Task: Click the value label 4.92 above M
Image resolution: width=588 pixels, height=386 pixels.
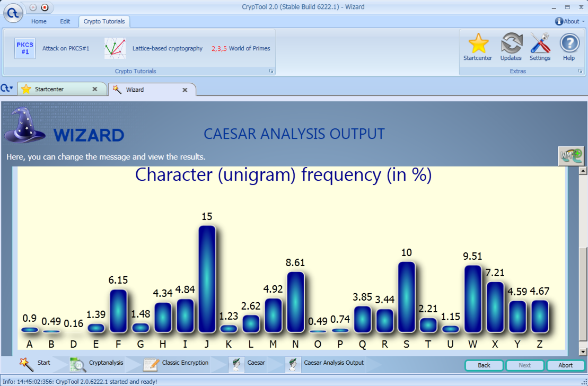Action: coord(273,289)
